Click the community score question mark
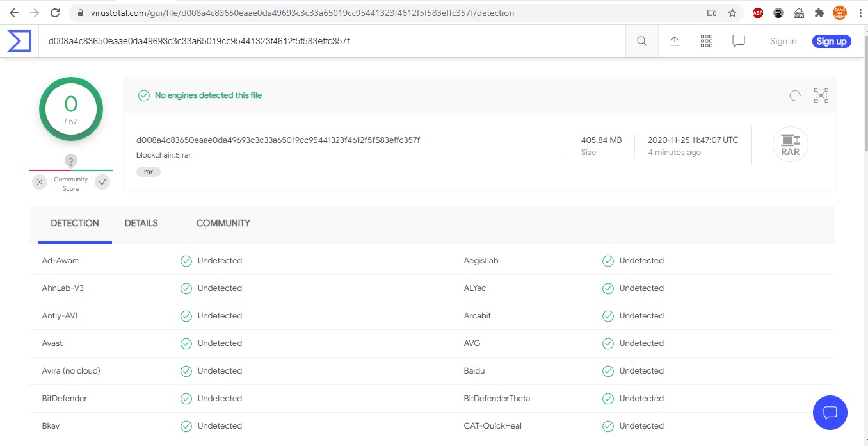 click(x=71, y=161)
